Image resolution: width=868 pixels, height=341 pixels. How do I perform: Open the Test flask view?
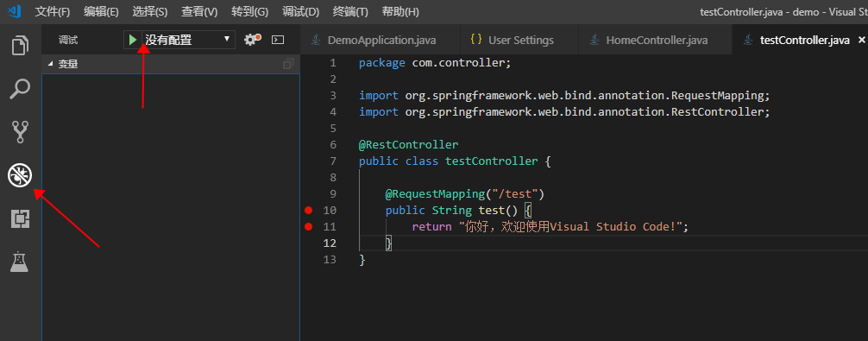tap(19, 262)
